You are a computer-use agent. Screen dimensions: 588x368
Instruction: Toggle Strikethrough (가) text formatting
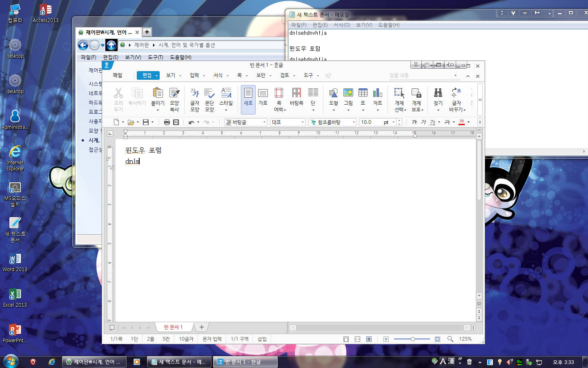click(x=447, y=122)
